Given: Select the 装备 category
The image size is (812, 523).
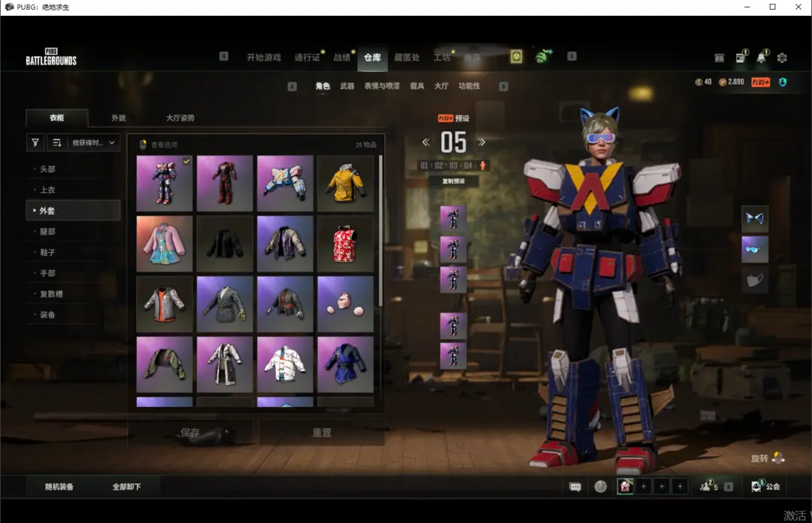Looking at the screenshot, I should [73, 314].
